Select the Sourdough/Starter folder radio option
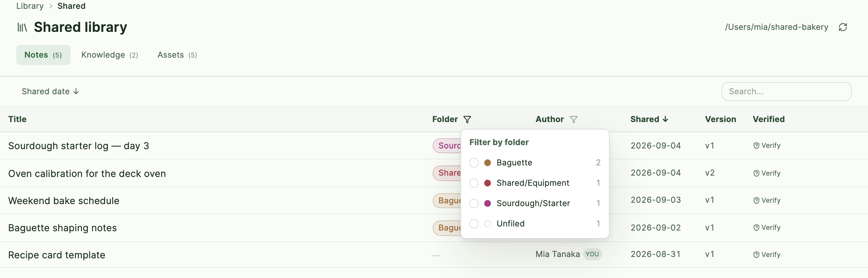 tap(474, 203)
